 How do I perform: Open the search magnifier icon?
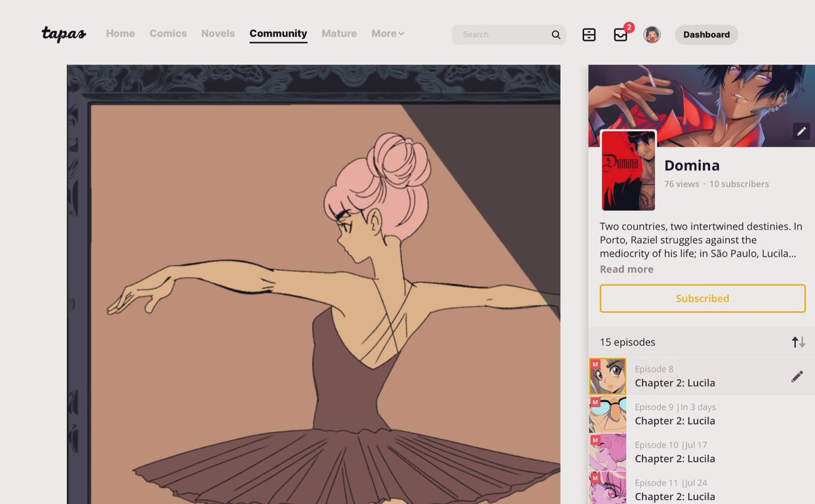(x=556, y=34)
